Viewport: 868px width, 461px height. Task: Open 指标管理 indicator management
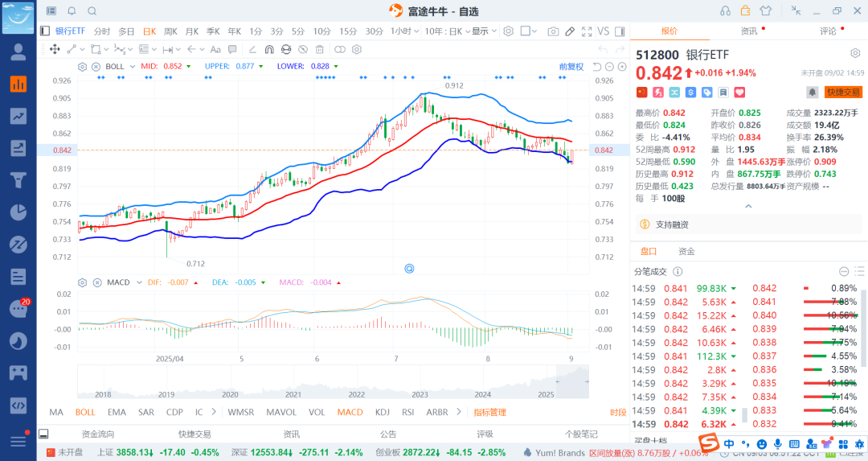[x=490, y=412]
